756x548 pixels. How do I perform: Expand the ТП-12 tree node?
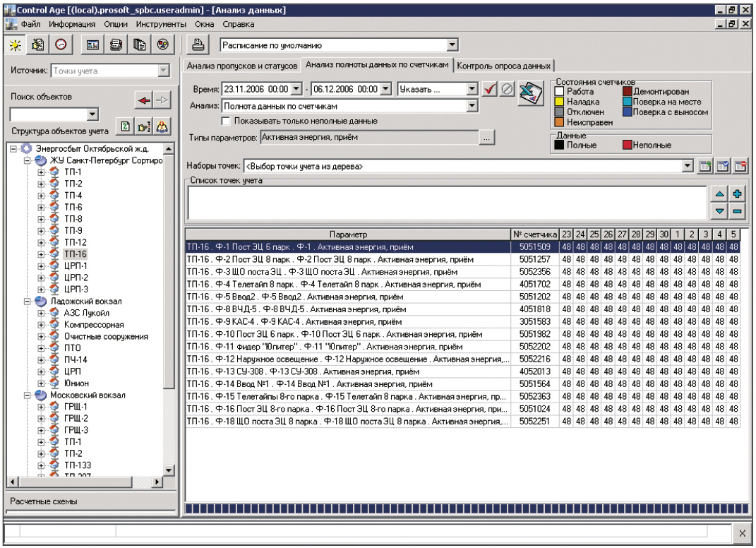(x=41, y=243)
